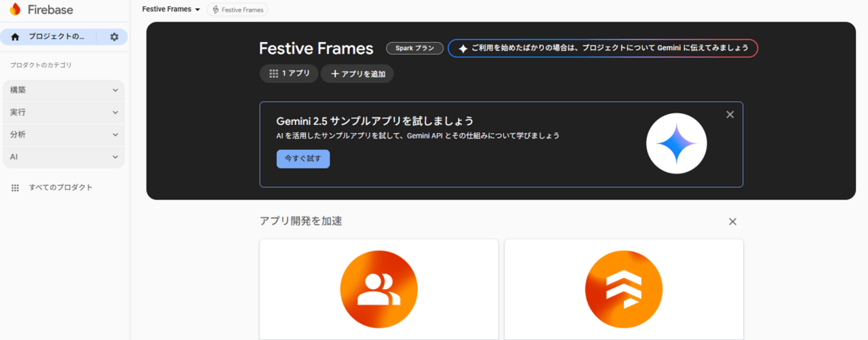The height and width of the screenshot is (340, 868).
Task: Click the 今すぐ試す button
Action: pyautogui.click(x=303, y=159)
